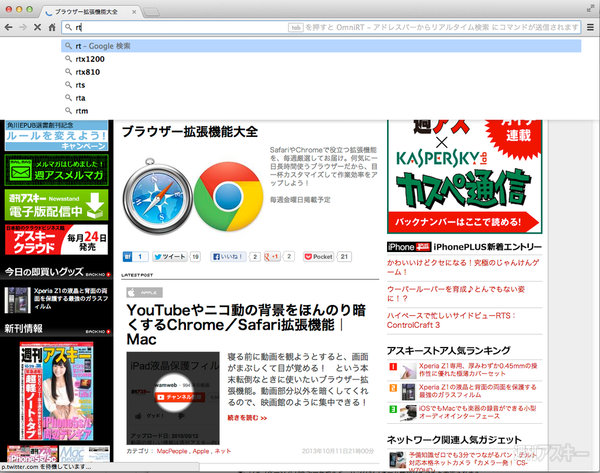The height and width of the screenshot is (473, 600).
Task: Click the Facebook いいね! button
Action: 228,256
